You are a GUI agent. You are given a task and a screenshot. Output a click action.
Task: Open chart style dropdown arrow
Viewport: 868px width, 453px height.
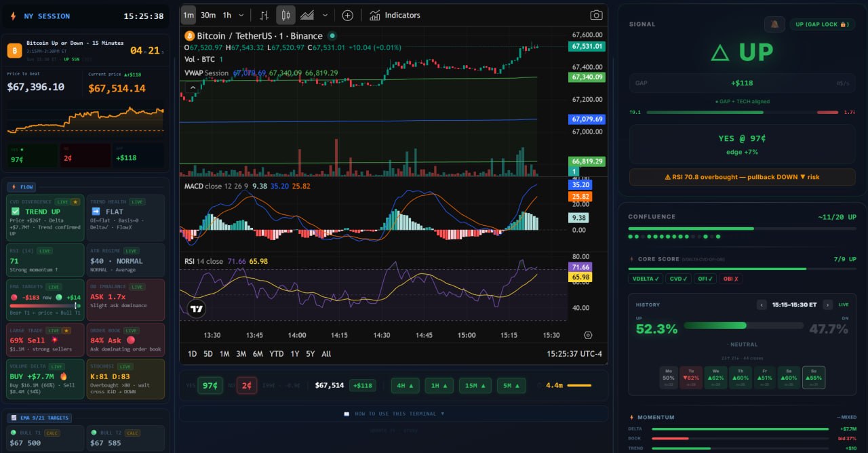pos(325,15)
